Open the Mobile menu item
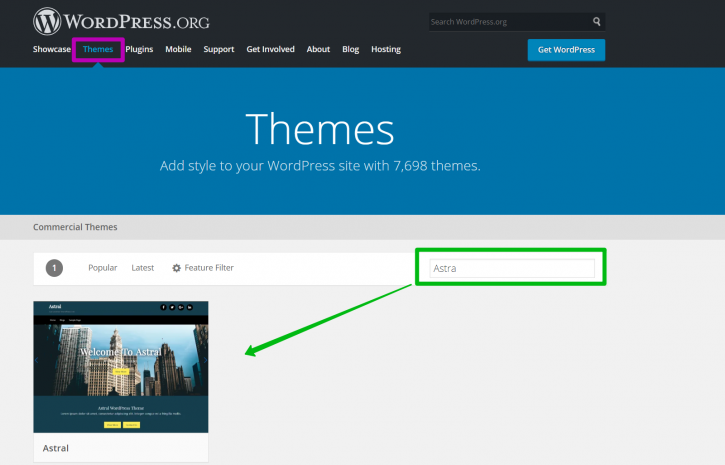This screenshot has width=725, height=465. 178,49
